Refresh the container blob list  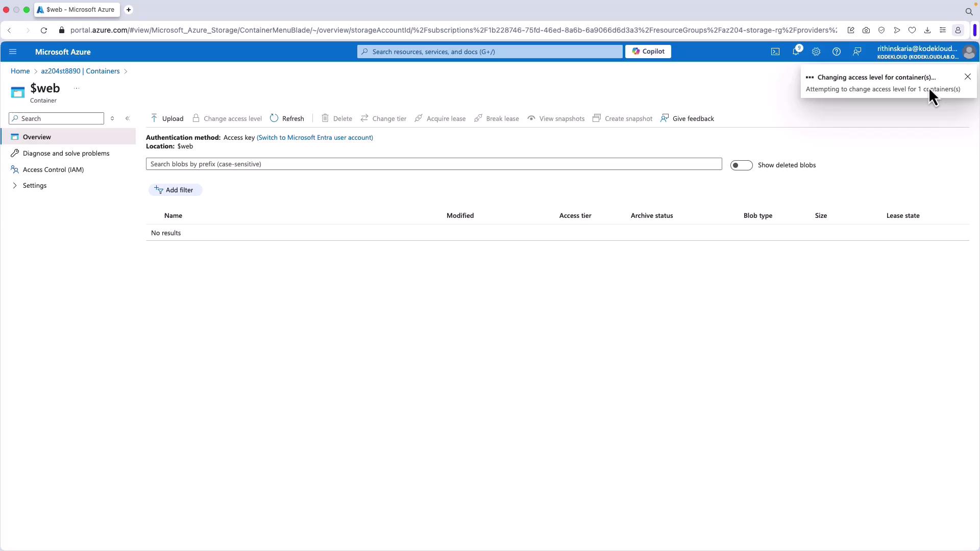pos(287,118)
